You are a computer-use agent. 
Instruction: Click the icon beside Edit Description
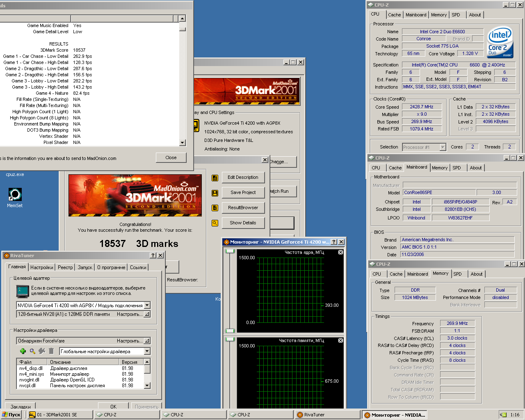click(x=215, y=178)
